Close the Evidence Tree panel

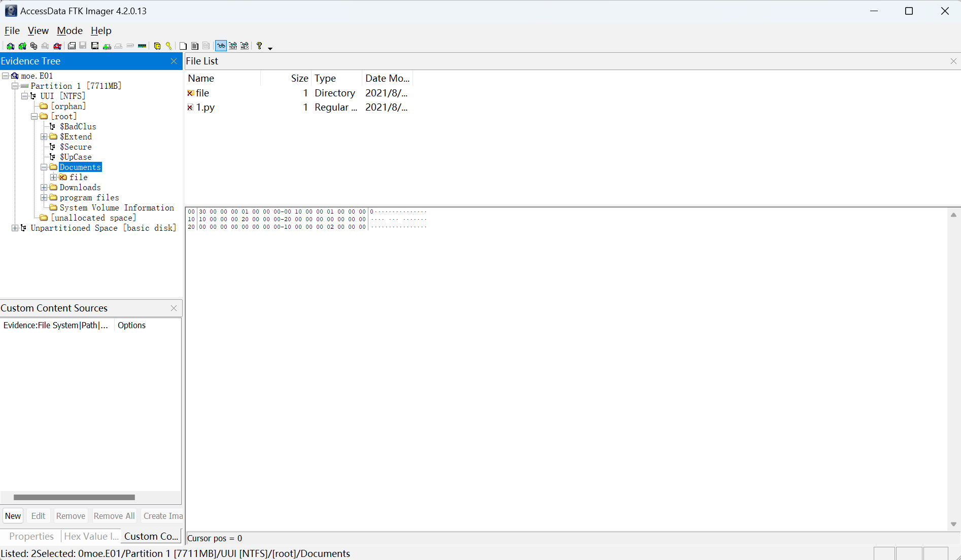pos(174,61)
